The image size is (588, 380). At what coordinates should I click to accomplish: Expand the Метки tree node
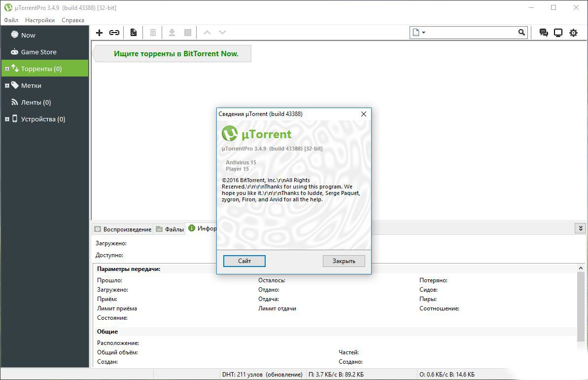click(x=7, y=85)
